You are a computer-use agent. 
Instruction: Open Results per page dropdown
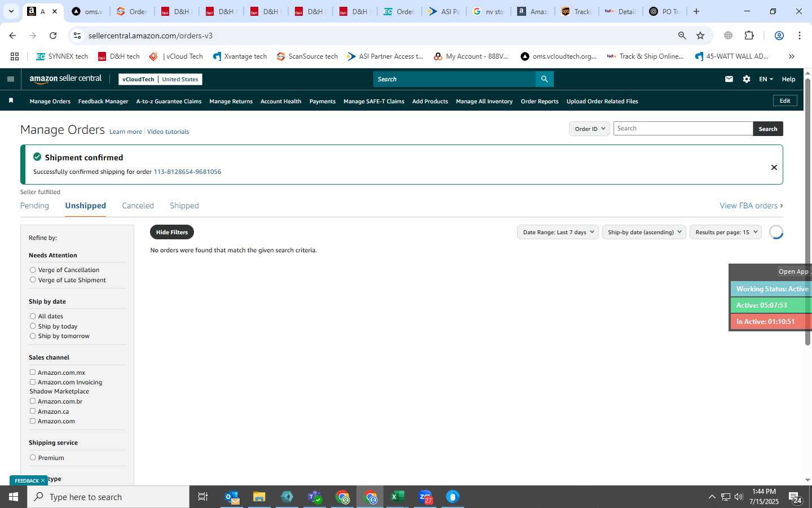point(726,232)
